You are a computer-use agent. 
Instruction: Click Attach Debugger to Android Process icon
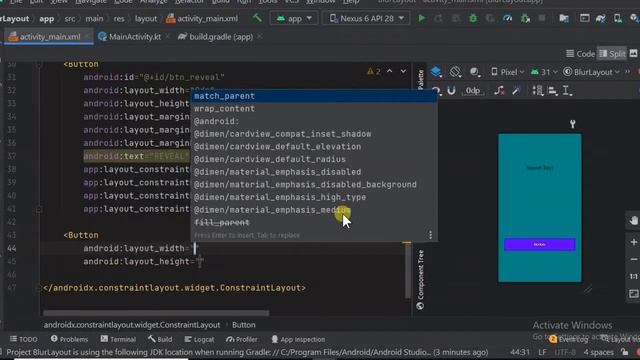click(x=525, y=18)
